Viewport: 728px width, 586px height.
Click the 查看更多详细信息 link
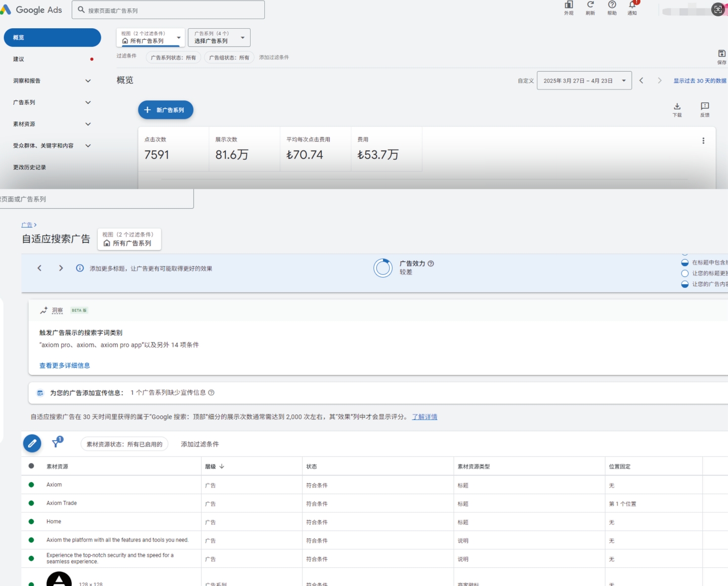pos(65,365)
